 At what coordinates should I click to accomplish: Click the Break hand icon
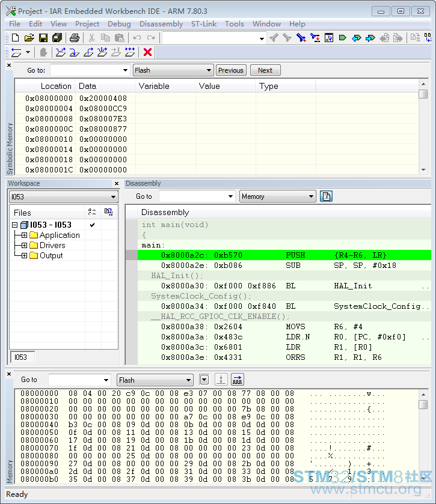[x=43, y=52]
